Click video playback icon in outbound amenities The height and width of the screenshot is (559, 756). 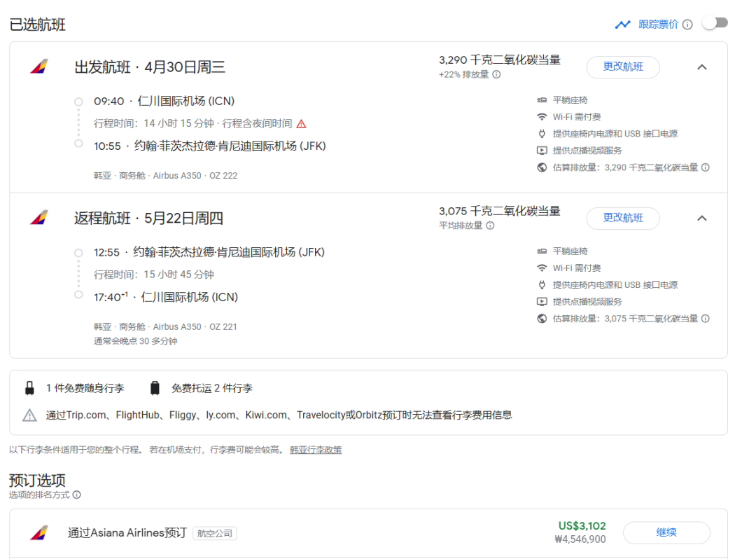[x=542, y=151]
